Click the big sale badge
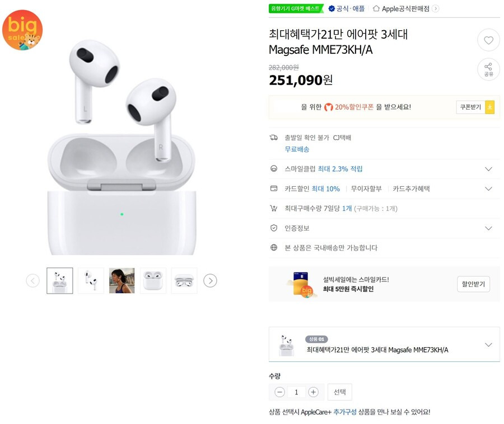The image size is (504, 424). pyautogui.click(x=22, y=30)
